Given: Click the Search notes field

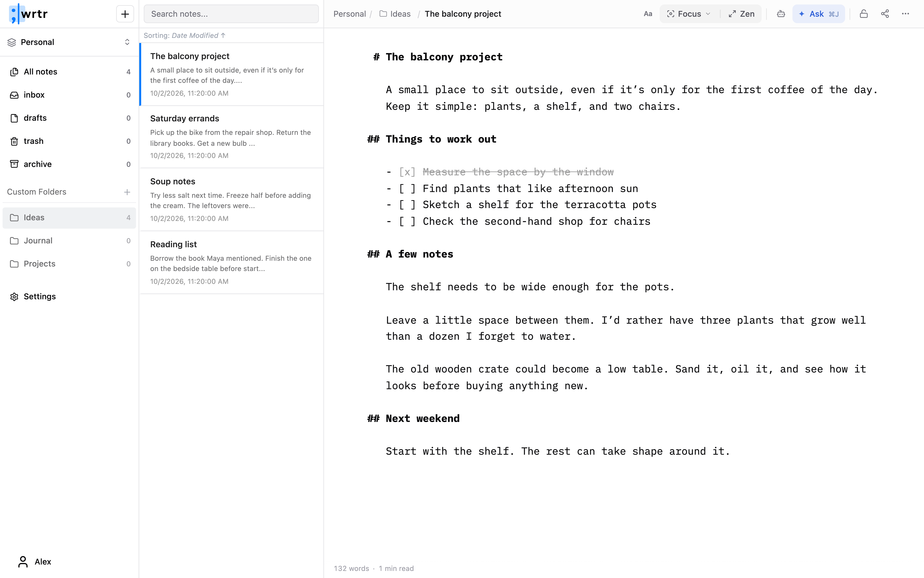Looking at the screenshot, I should pos(231,14).
